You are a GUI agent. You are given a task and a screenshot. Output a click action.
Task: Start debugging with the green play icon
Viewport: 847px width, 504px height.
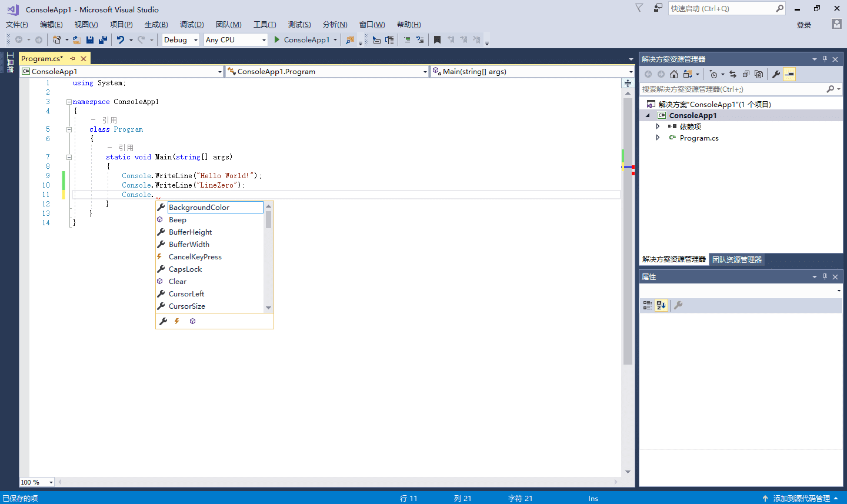coord(277,40)
